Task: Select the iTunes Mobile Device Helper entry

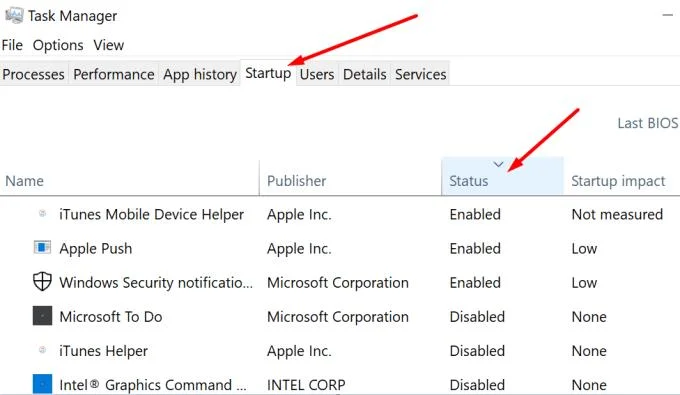Action: click(x=151, y=214)
